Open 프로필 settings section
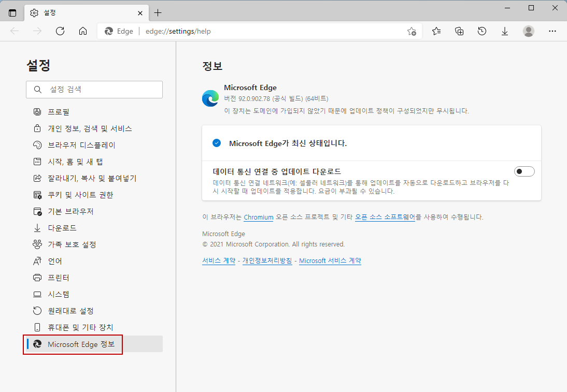The height and width of the screenshot is (392, 567). pyautogui.click(x=94, y=112)
